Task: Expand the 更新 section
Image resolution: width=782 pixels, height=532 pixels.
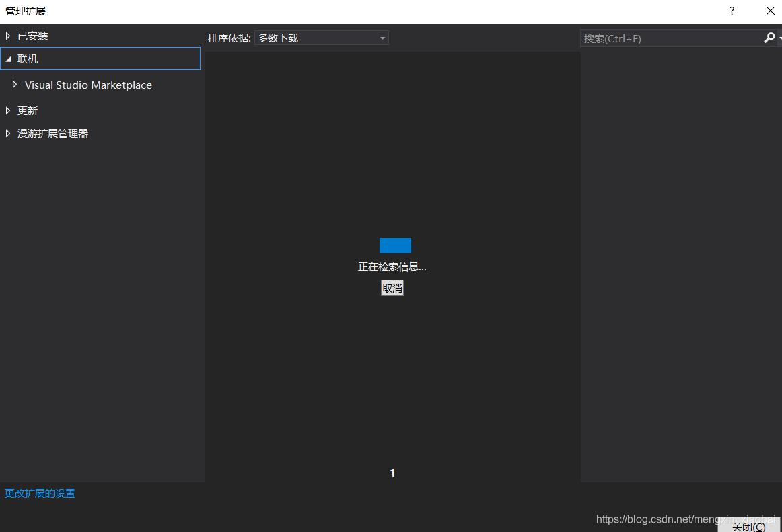Action: click(x=7, y=110)
